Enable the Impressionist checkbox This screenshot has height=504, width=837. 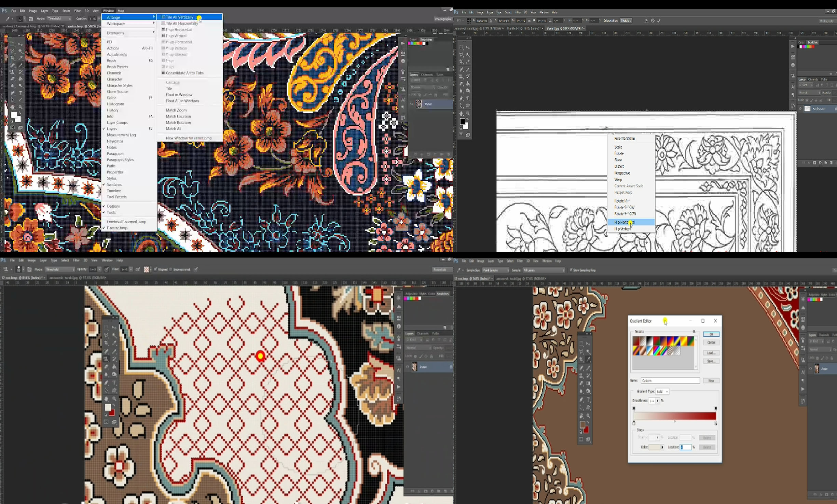[x=171, y=269]
